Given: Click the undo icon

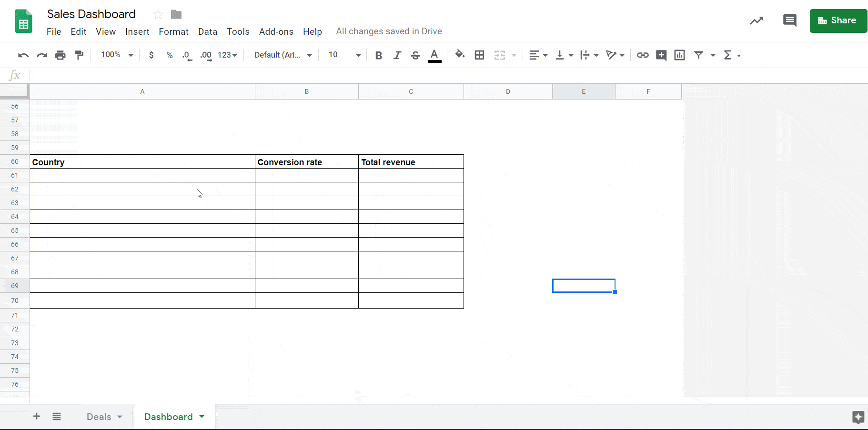Looking at the screenshot, I should [23, 55].
